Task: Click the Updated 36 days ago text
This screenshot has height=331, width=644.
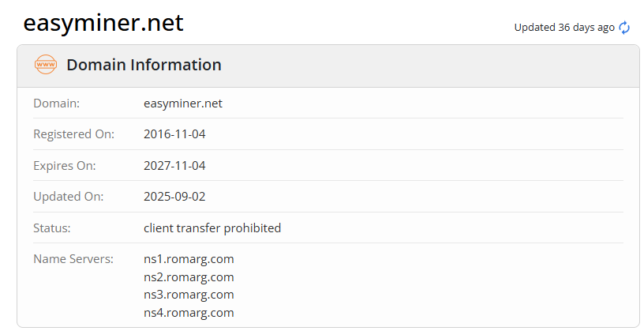Action: click(564, 28)
